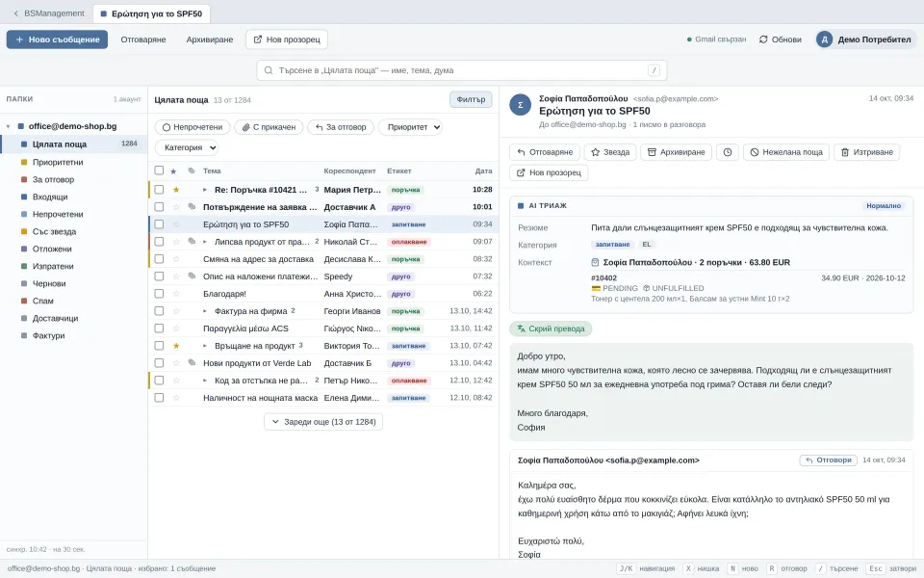The height and width of the screenshot is (578, 924).
Task: Toggle the select-all messages checkbox
Action: (x=159, y=171)
